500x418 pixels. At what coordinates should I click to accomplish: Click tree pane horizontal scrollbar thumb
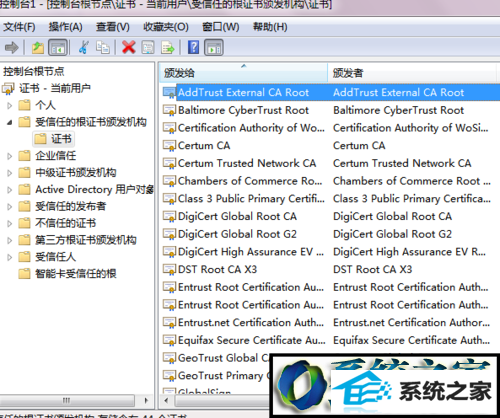point(67,400)
